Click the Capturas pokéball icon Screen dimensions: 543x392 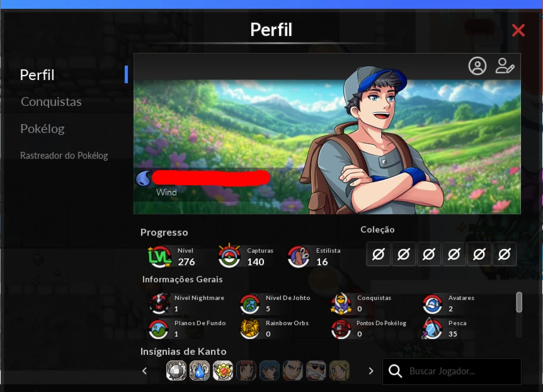[229, 256]
